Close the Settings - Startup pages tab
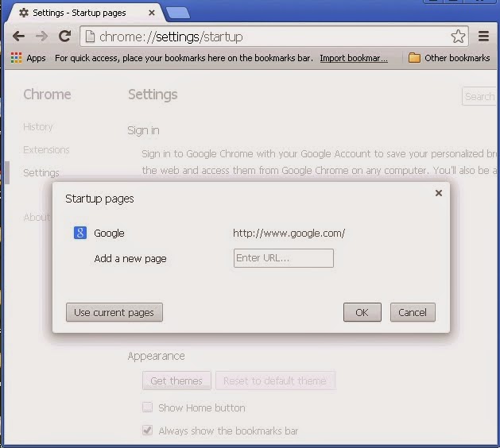500x448 pixels. (152, 13)
